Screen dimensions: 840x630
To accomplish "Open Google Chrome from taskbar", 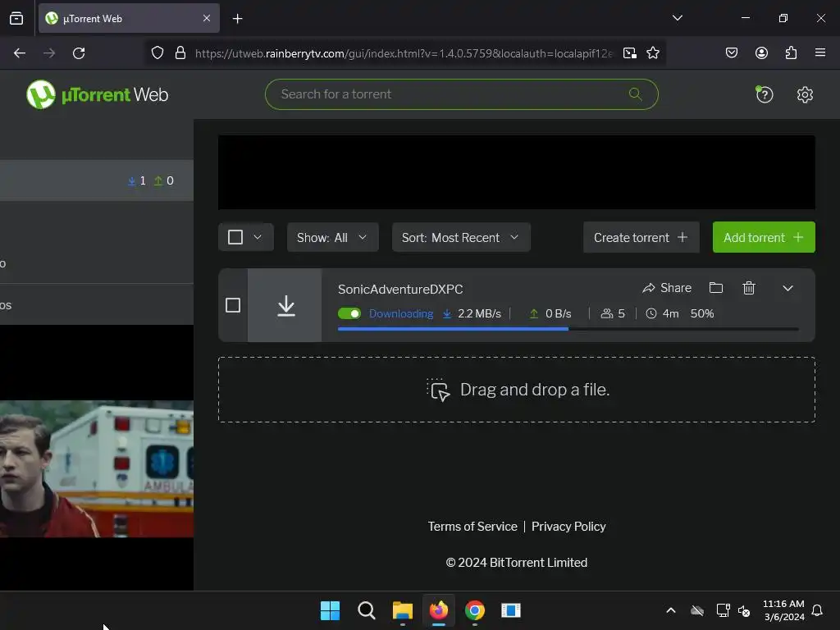I will click(x=475, y=610).
